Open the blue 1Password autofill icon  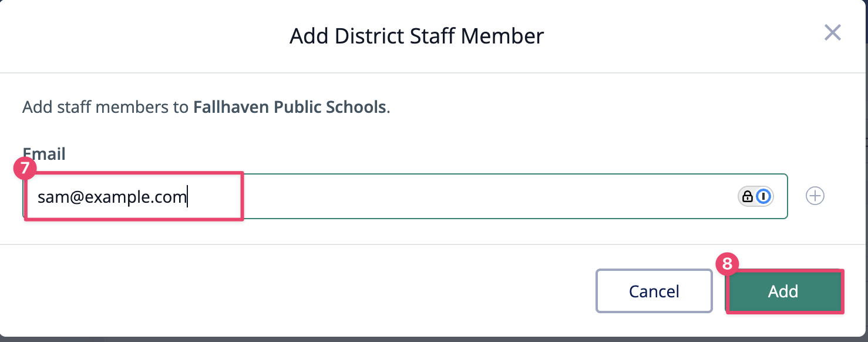click(763, 196)
